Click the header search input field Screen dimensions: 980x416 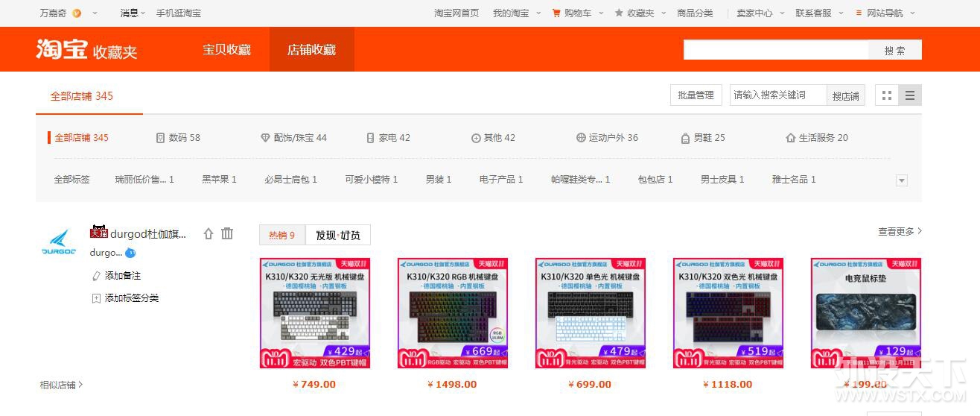pos(776,51)
